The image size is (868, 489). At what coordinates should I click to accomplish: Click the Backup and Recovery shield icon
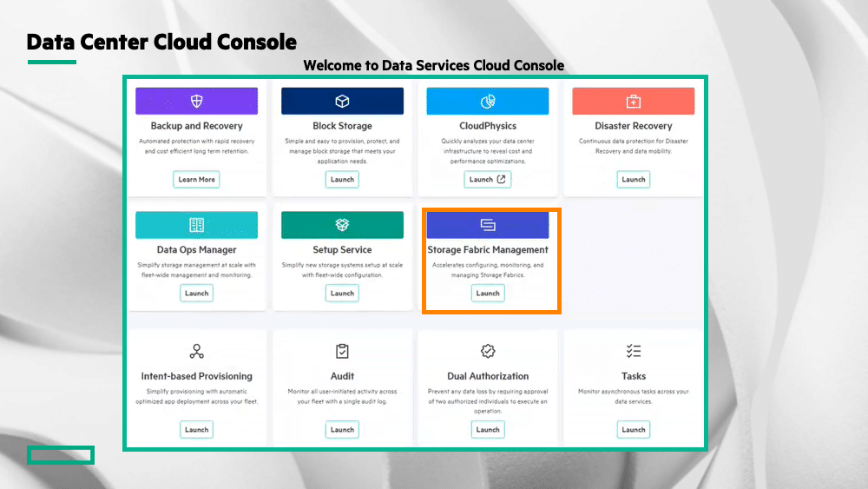(x=196, y=101)
